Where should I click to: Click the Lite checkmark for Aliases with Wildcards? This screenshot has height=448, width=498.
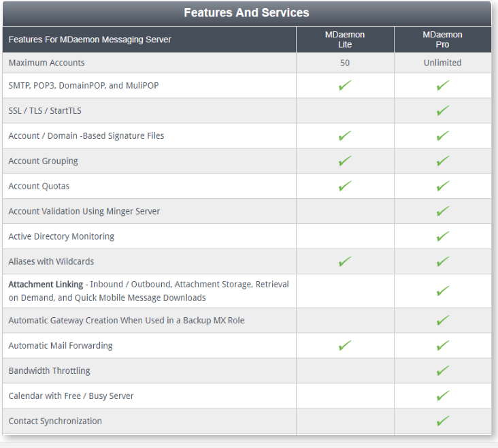coord(345,261)
